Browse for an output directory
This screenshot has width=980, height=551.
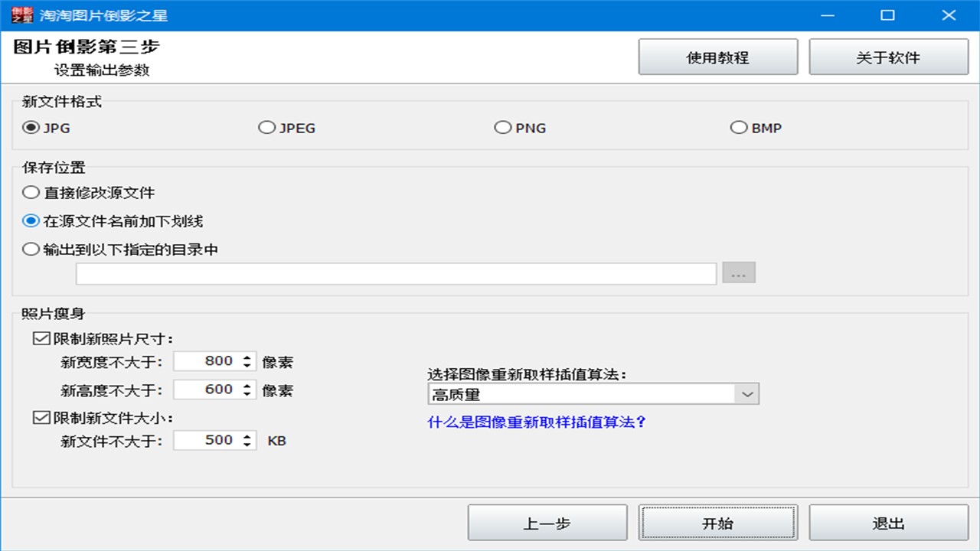point(738,272)
